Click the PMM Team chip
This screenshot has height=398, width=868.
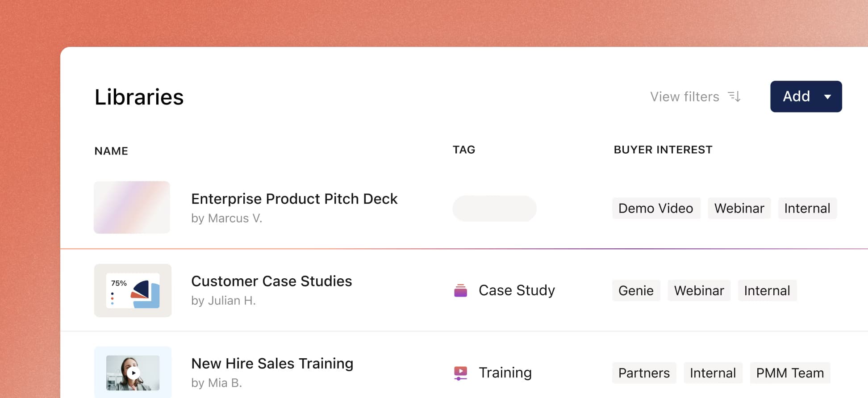pos(789,373)
